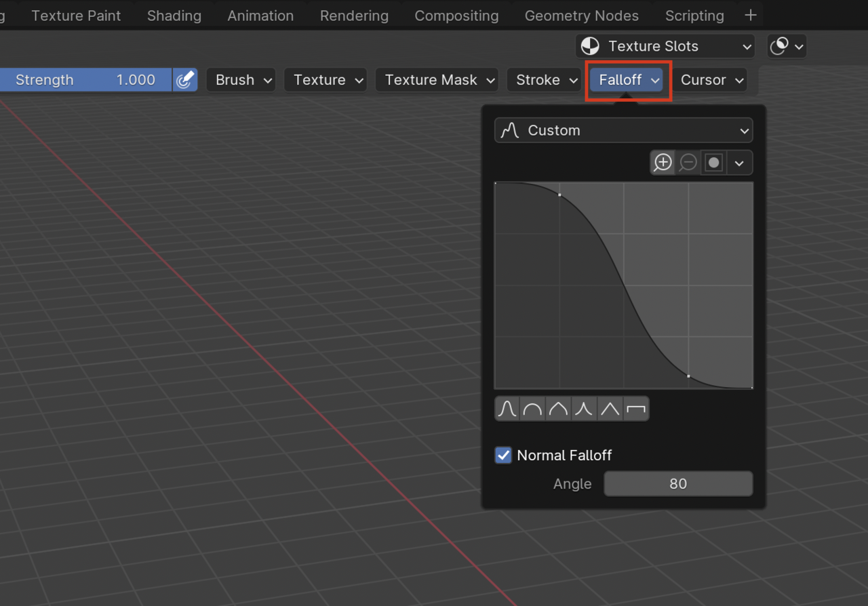This screenshot has height=606, width=868.
Task: Switch to the Shading workspace tab
Action: [174, 16]
